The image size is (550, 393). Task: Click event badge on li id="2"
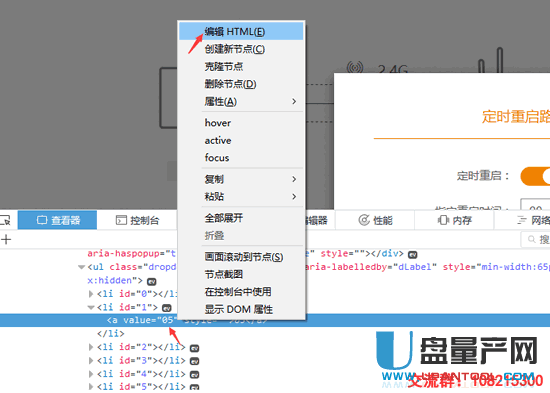click(x=194, y=348)
